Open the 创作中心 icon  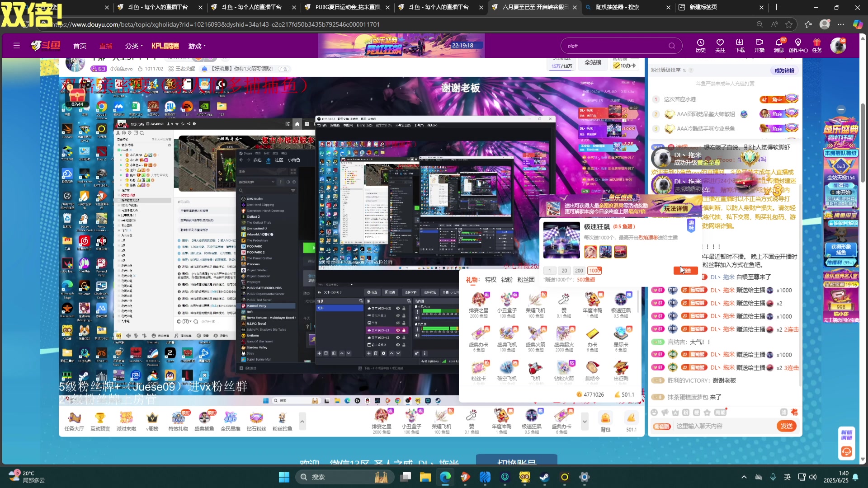[798, 46]
